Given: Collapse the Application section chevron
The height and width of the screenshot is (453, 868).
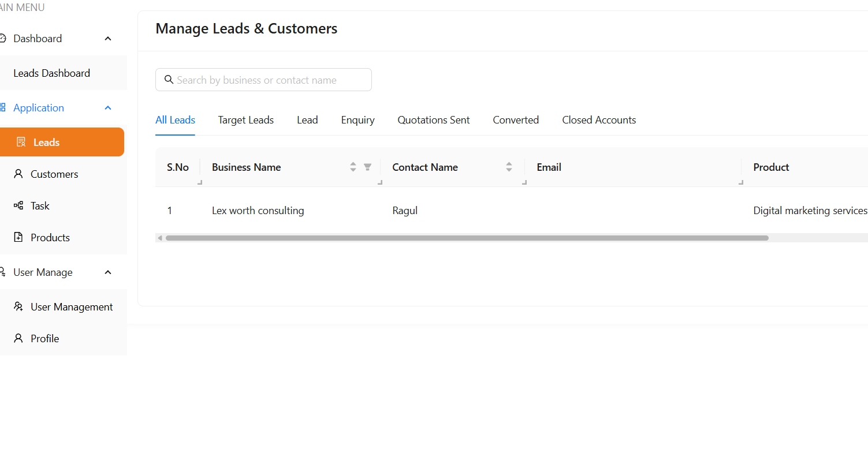Looking at the screenshot, I should pyautogui.click(x=107, y=107).
